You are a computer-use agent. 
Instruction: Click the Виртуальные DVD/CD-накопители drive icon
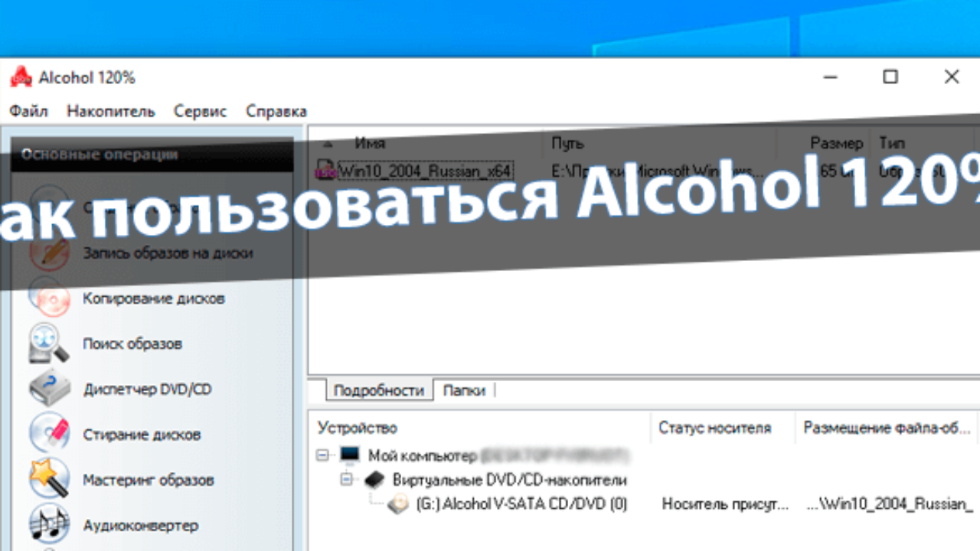[373, 480]
